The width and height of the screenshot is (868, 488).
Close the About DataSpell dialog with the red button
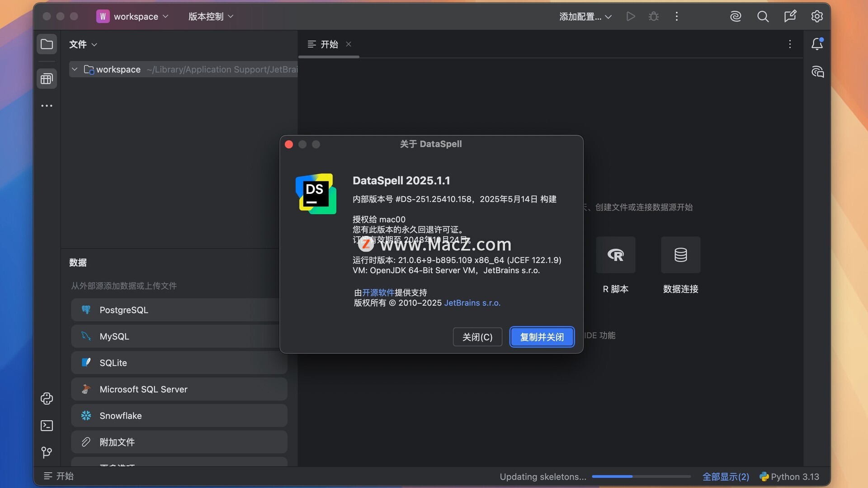[289, 144]
